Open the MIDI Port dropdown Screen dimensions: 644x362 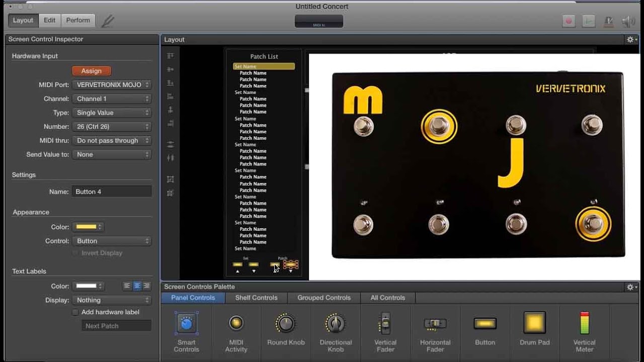[x=112, y=85]
